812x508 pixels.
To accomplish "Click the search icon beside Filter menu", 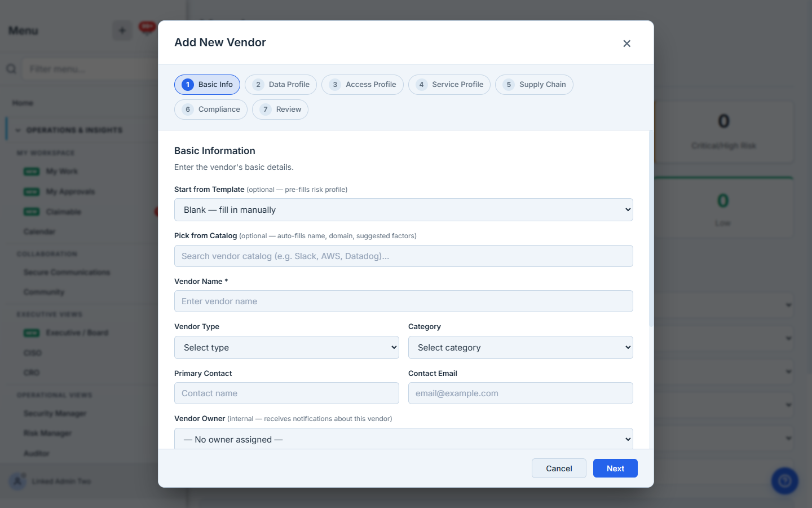I will [11, 69].
